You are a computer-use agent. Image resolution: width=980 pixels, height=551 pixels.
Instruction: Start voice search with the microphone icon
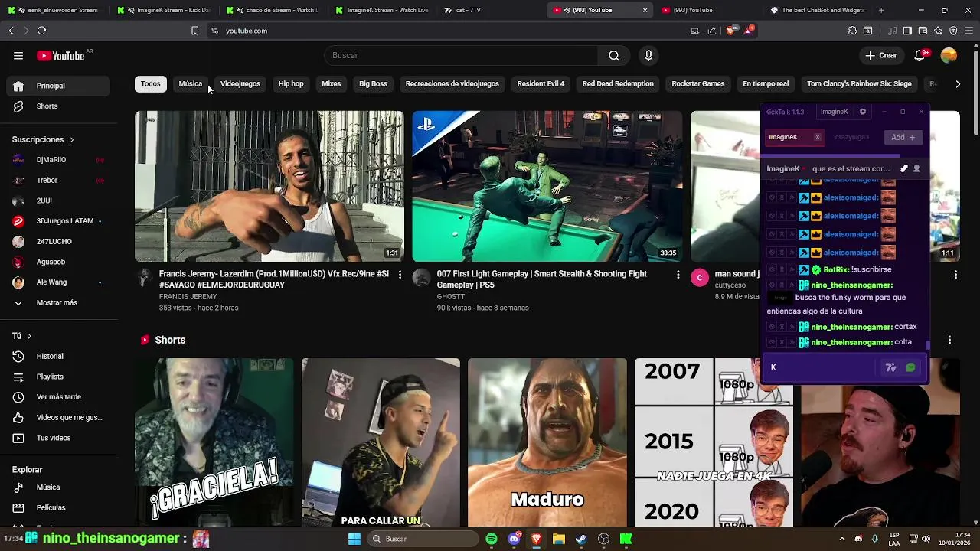pyautogui.click(x=648, y=55)
